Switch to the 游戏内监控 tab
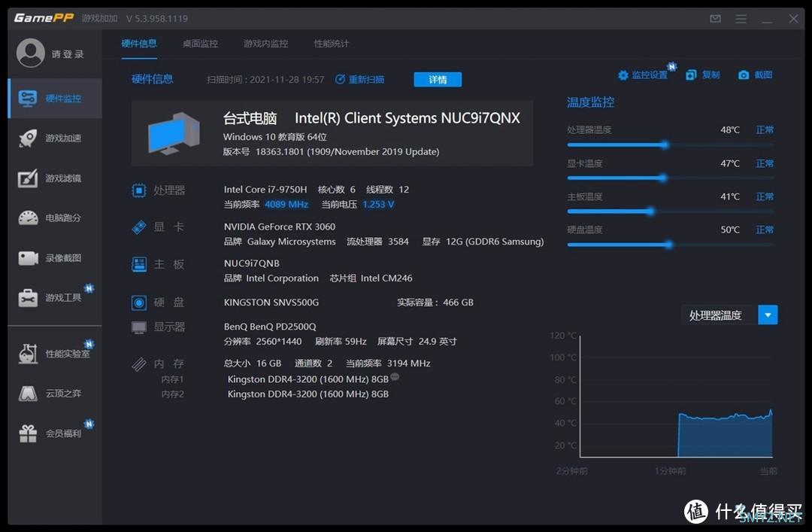 (x=265, y=44)
